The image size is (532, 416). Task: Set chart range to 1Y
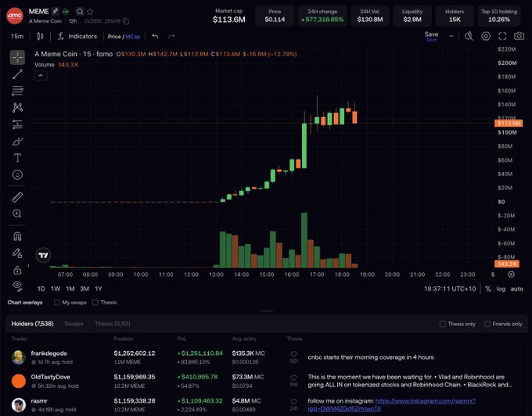click(x=99, y=289)
